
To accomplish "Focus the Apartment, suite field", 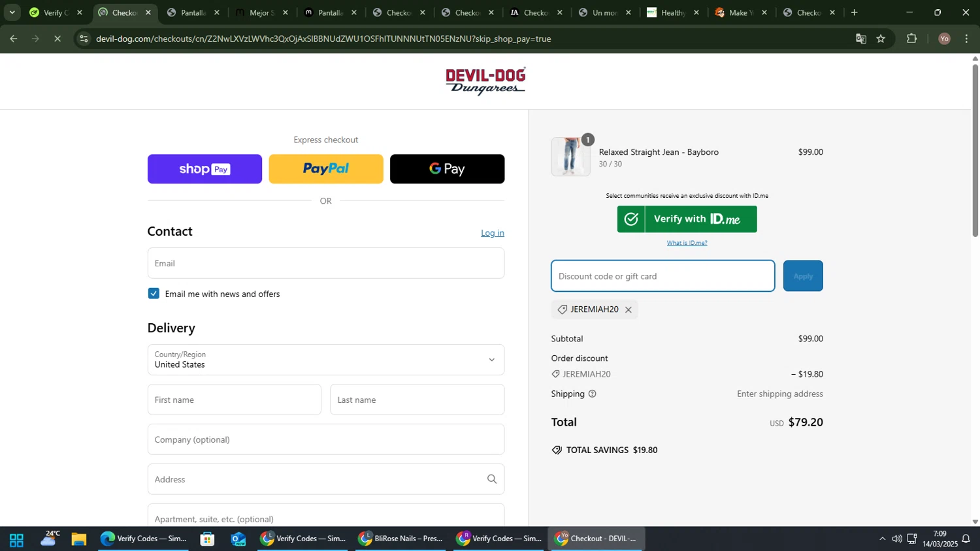I will [x=326, y=516].
